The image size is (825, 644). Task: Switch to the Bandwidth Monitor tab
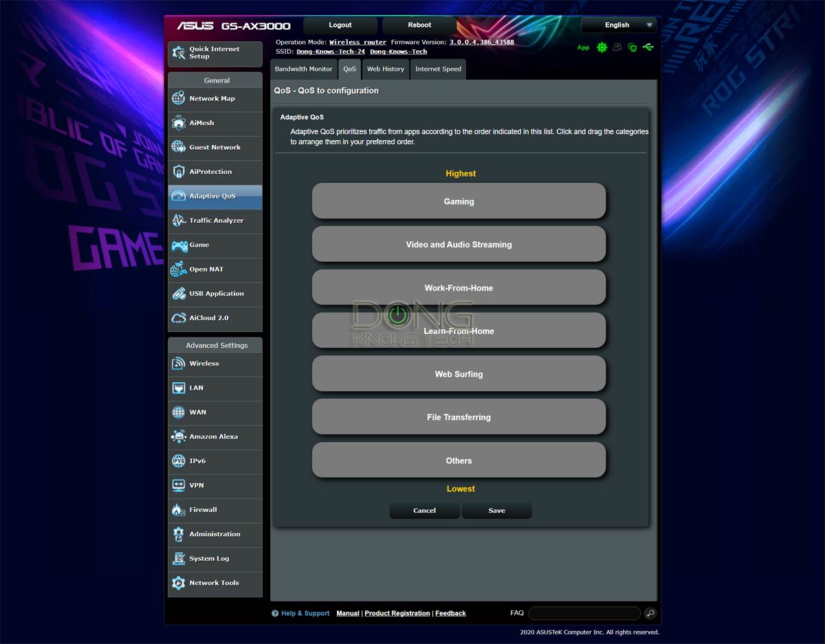303,69
